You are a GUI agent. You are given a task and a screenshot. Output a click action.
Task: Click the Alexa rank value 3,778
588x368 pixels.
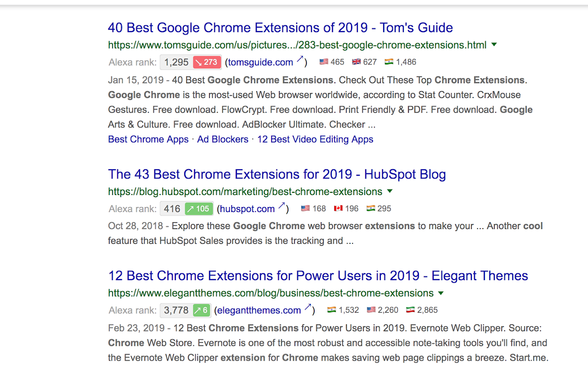coord(176,310)
